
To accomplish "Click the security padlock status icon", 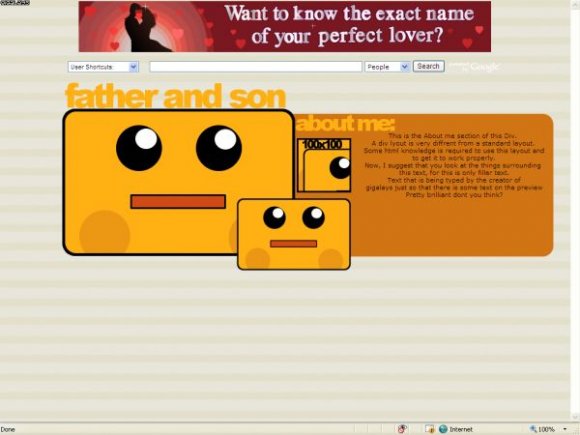I will tap(429, 429).
